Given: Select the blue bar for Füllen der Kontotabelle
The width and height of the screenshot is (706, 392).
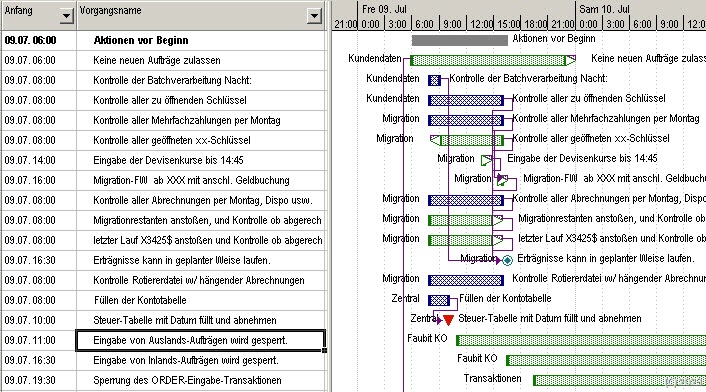Looking at the screenshot, I should pos(439,300).
